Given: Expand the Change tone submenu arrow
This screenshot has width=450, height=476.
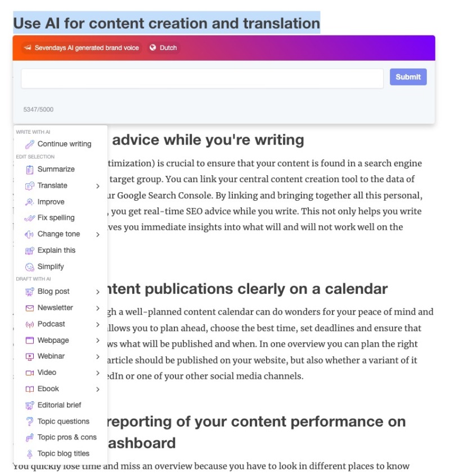Looking at the screenshot, I should click(x=98, y=234).
